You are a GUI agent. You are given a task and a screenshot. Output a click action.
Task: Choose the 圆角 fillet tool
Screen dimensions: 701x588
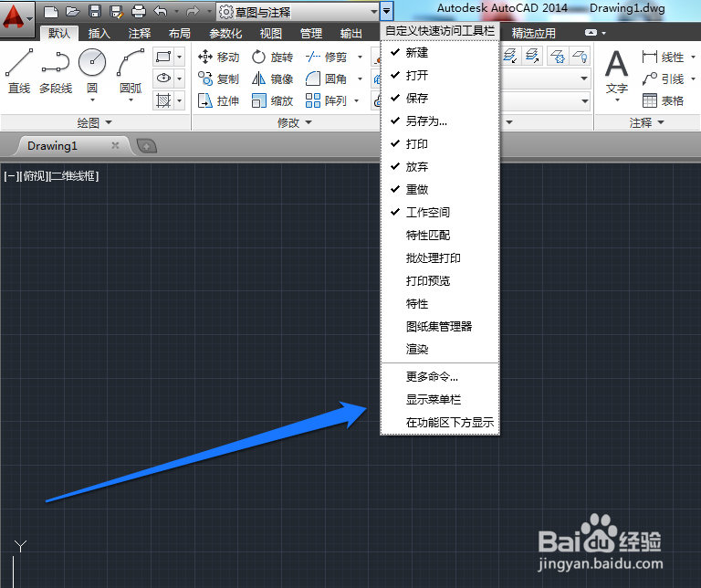coord(327,79)
